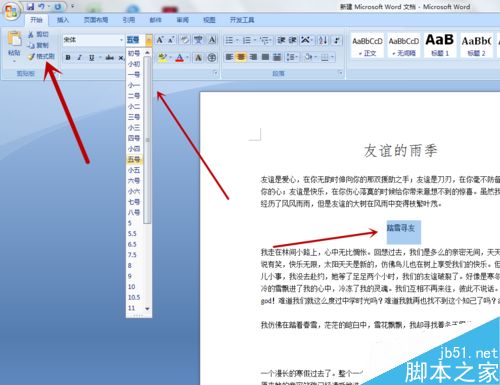This screenshot has width=500, height=385.
Task: Apply the 无间隔 style
Action: [x=404, y=45]
